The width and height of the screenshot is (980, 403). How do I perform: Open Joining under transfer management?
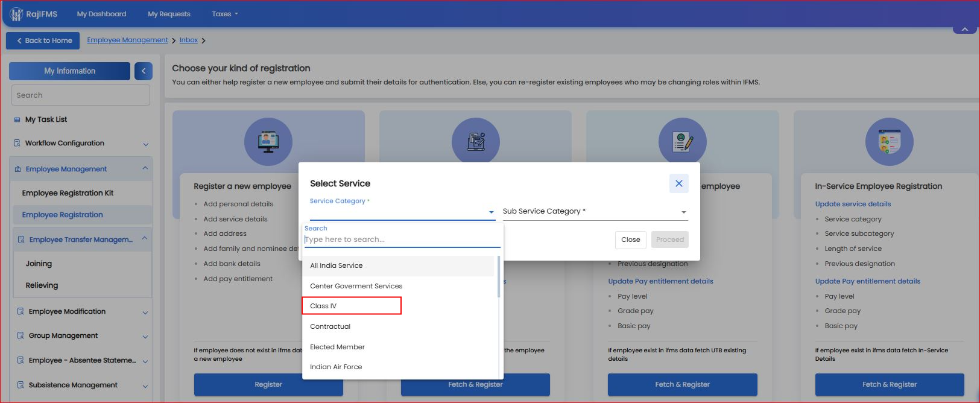(39, 264)
